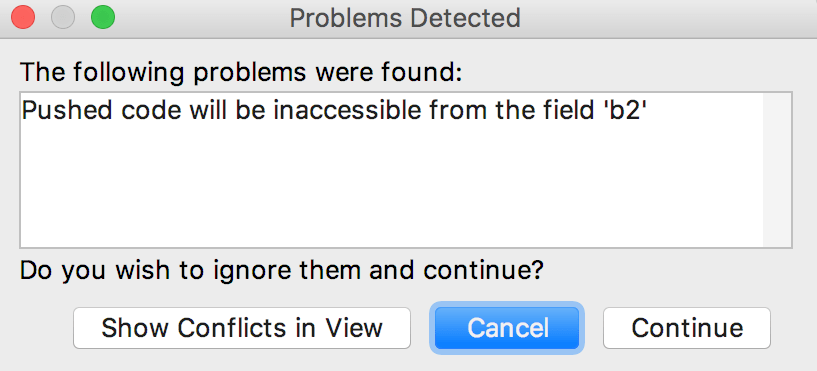Open conflicts via Show Conflicts in View
817x371 pixels.
[x=242, y=328]
